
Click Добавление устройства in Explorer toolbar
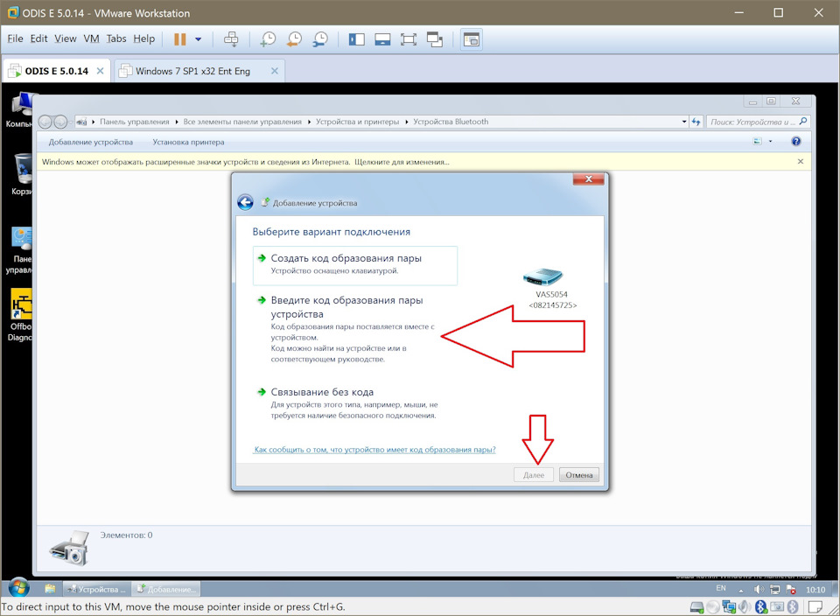pos(90,142)
